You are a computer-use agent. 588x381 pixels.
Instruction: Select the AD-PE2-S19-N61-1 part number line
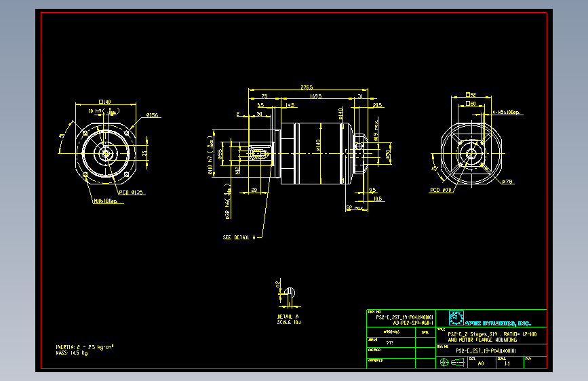[x=413, y=323]
